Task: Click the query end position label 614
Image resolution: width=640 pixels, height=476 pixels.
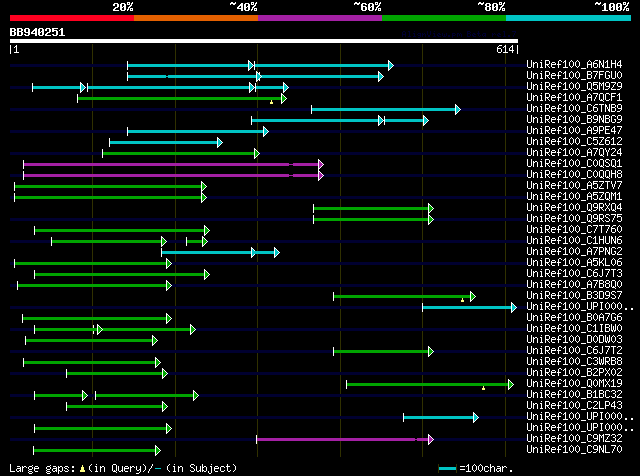Action: (x=505, y=49)
